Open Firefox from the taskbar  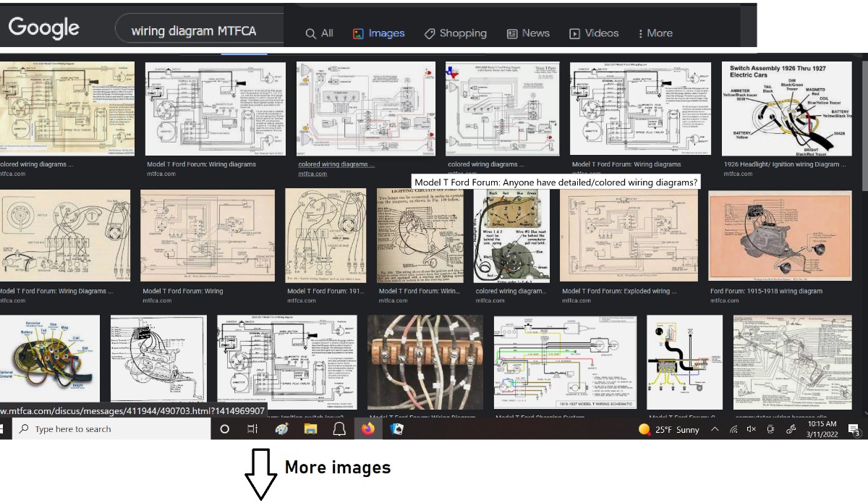coord(367,429)
